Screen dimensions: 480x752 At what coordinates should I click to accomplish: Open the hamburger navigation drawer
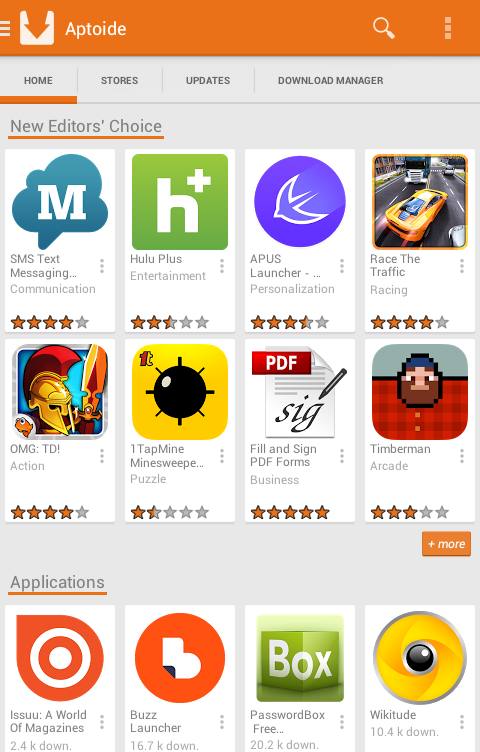pos(5,28)
